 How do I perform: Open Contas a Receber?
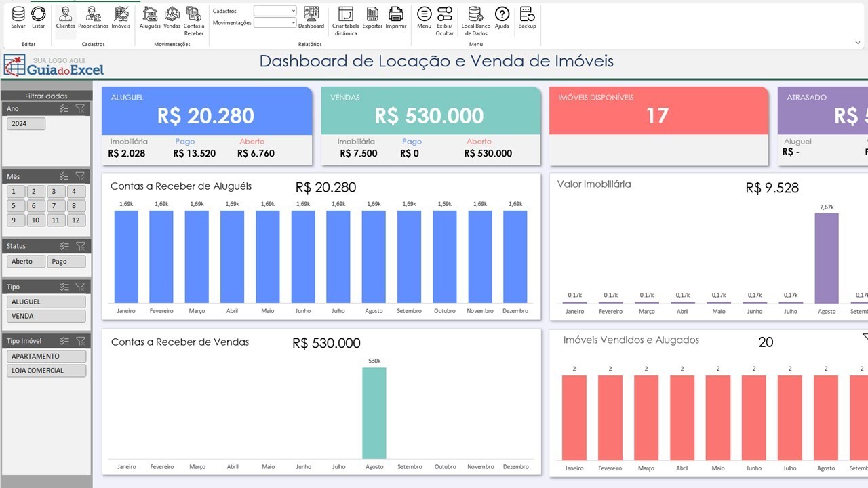point(194,20)
